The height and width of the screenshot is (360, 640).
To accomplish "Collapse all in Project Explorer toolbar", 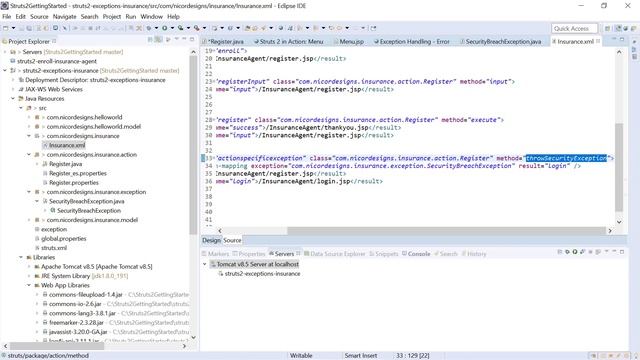I will point(150,40).
